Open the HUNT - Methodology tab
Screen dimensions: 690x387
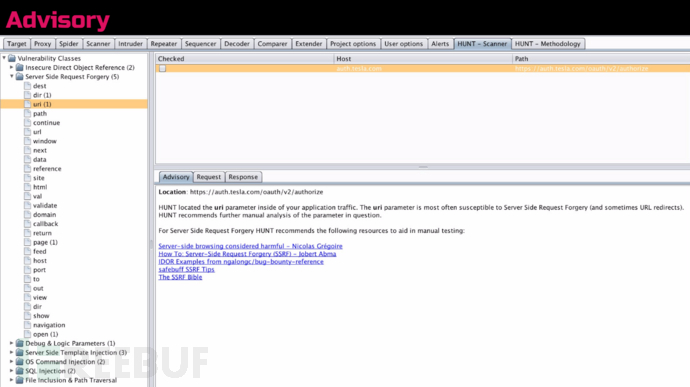547,44
